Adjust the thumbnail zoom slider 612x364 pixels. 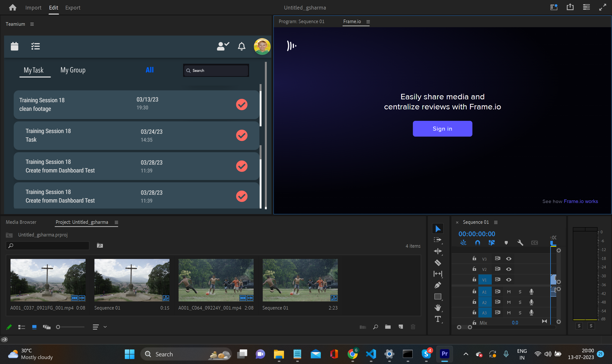pyautogui.click(x=59, y=327)
